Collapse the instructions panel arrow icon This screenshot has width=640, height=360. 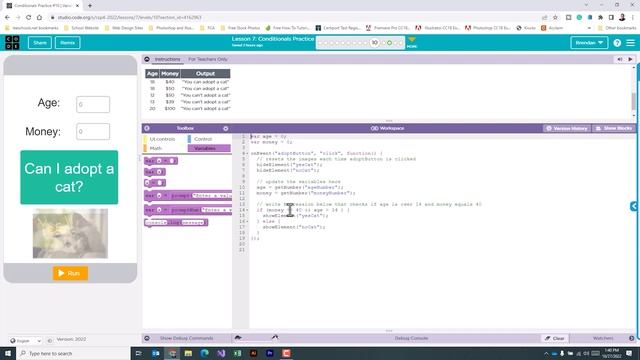click(147, 59)
